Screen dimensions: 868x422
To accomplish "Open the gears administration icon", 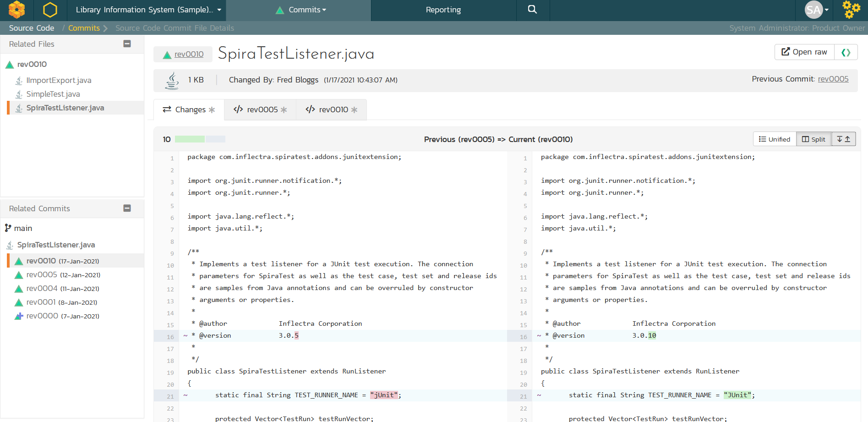I will click(851, 10).
